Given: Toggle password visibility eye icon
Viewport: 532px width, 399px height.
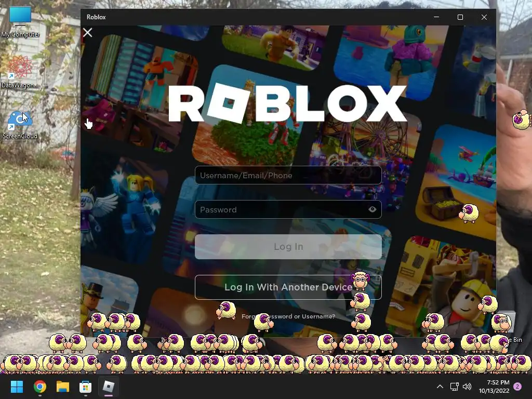Looking at the screenshot, I should 372,209.
